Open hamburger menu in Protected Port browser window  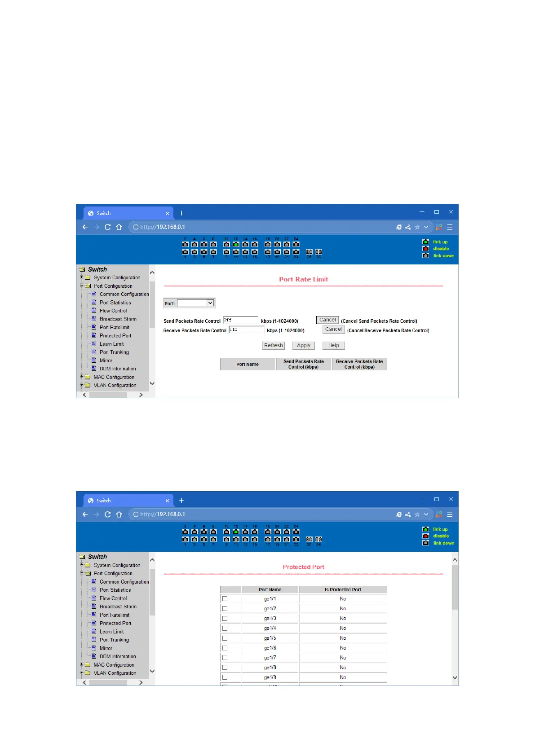[450, 514]
